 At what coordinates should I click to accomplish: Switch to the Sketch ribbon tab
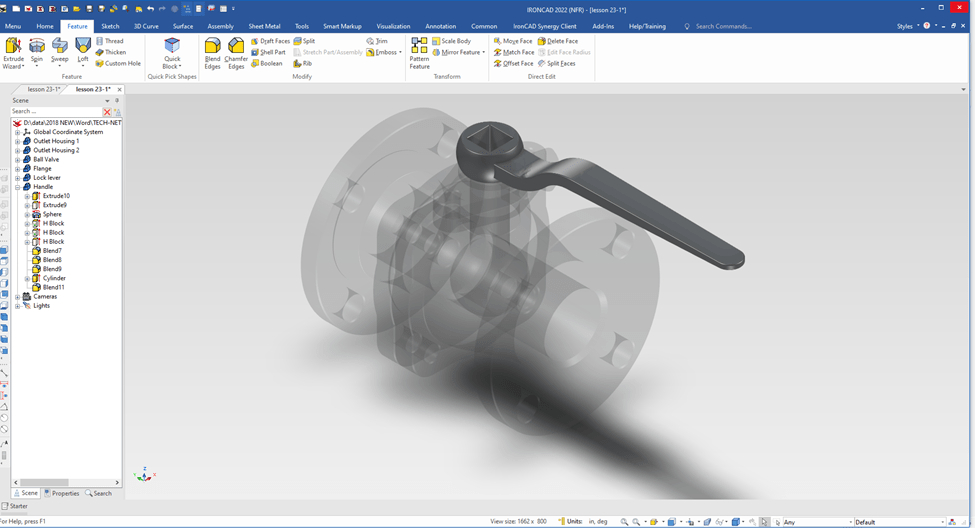(110, 26)
